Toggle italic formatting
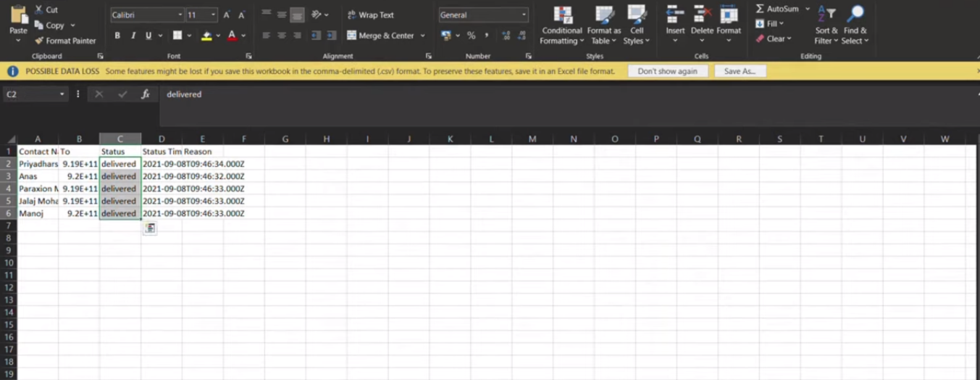Viewport: 980px width, 380px height. (133, 36)
